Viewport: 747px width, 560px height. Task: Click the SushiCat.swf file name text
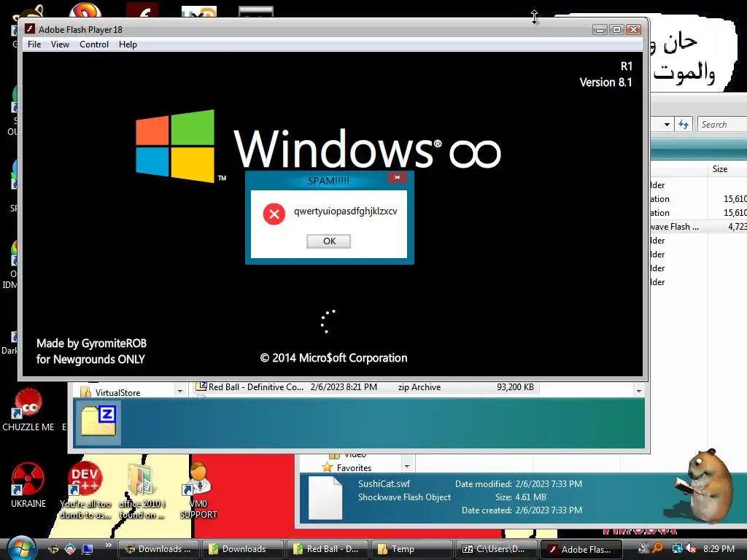pos(384,484)
